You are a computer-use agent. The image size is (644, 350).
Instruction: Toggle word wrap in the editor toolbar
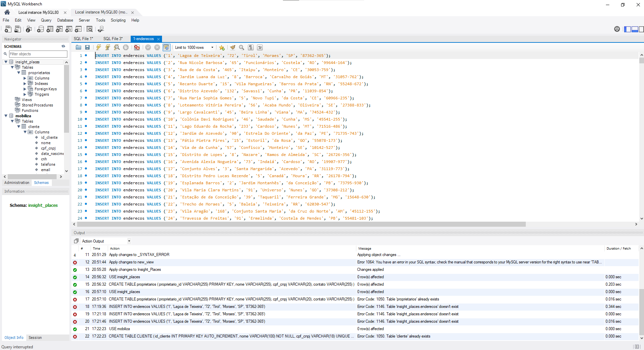[x=260, y=47]
